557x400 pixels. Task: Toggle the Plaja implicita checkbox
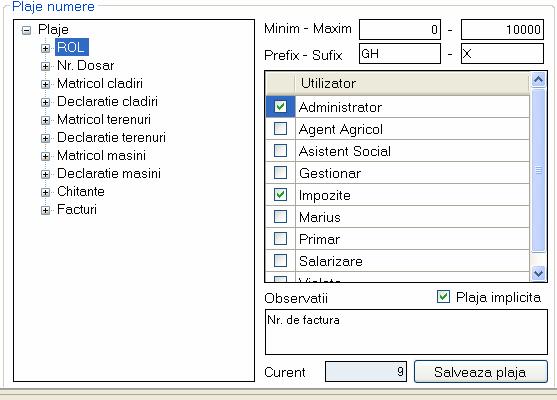(x=443, y=297)
